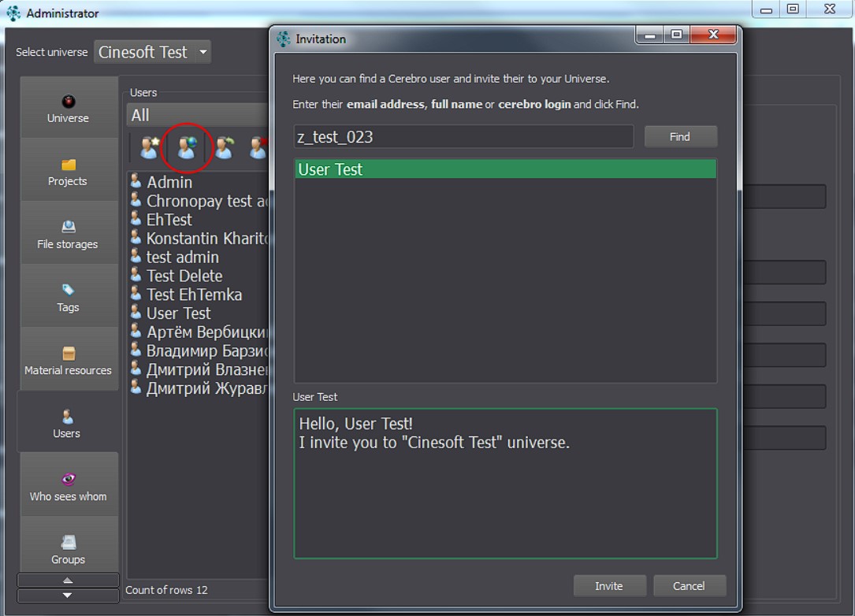Go to File storages section
The height and width of the screenshot is (616, 855).
[x=68, y=232]
